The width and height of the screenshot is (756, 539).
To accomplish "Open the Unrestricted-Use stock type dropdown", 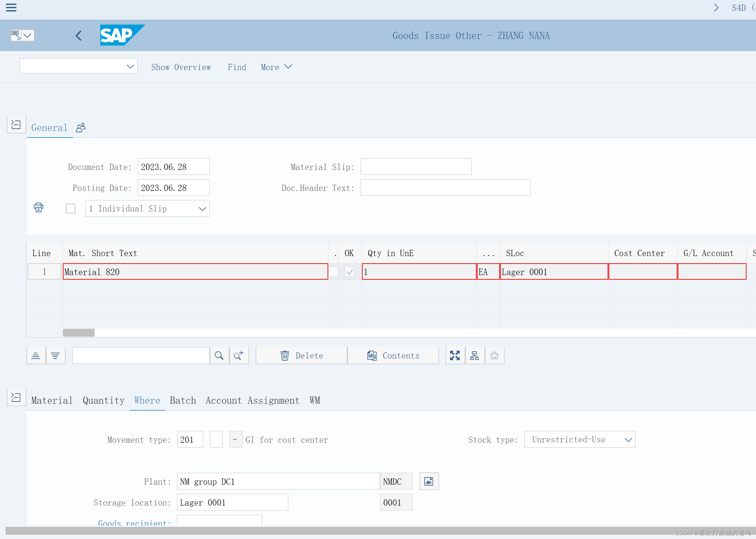I will pos(629,439).
